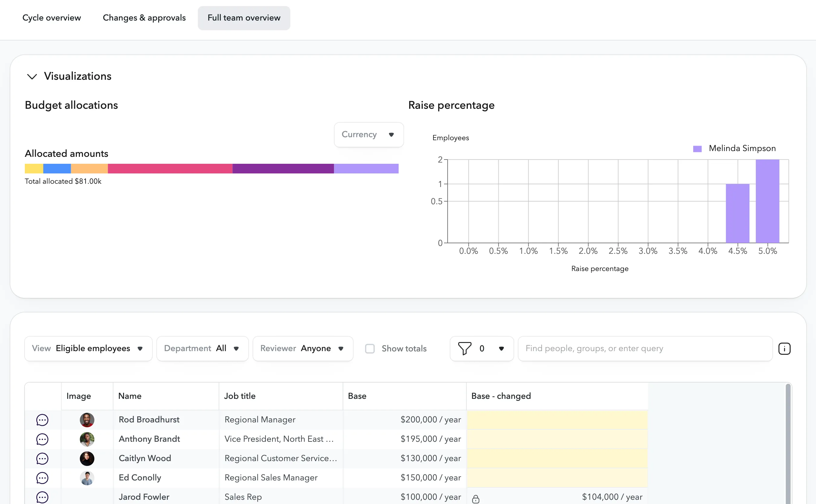Screen dimensions: 816x504
Task: Click the Regional Sales Manager job title cell
Action: pyautogui.click(x=281, y=478)
